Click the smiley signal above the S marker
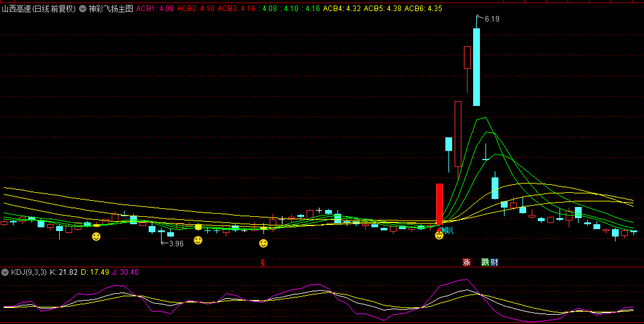Image resolution: width=644 pixels, height=324 pixels. point(263,243)
